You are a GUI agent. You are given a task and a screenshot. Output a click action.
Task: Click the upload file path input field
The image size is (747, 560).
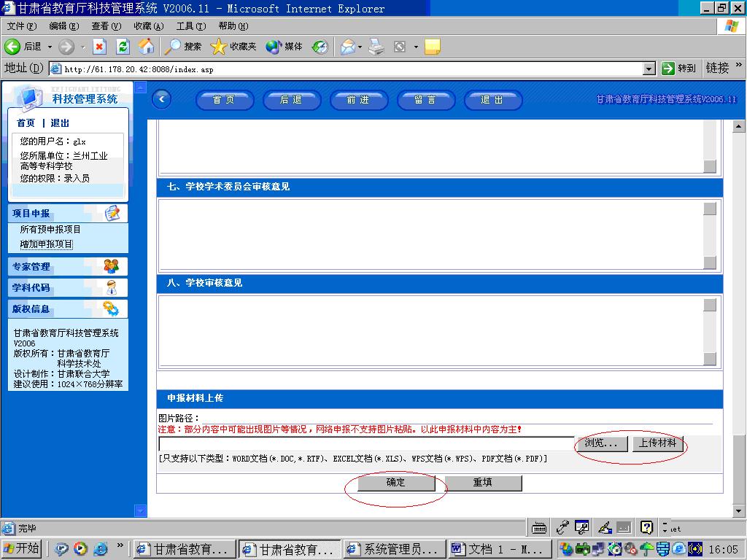366,443
